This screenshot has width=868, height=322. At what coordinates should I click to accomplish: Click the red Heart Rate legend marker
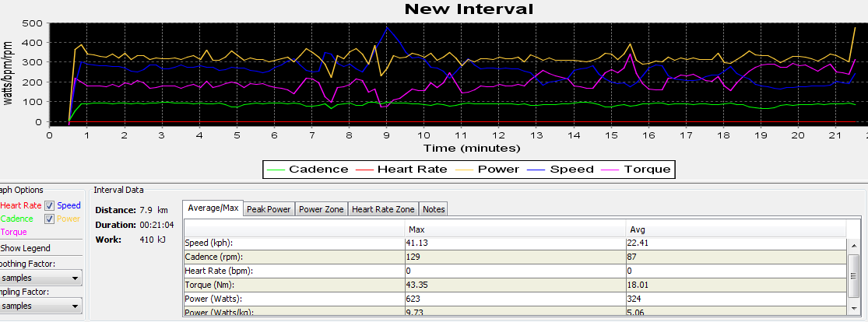click(364, 170)
